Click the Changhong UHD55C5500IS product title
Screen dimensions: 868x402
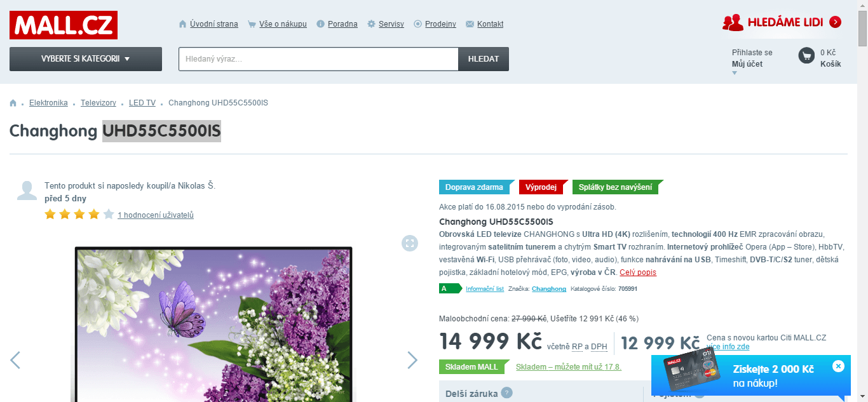click(x=115, y=131)
